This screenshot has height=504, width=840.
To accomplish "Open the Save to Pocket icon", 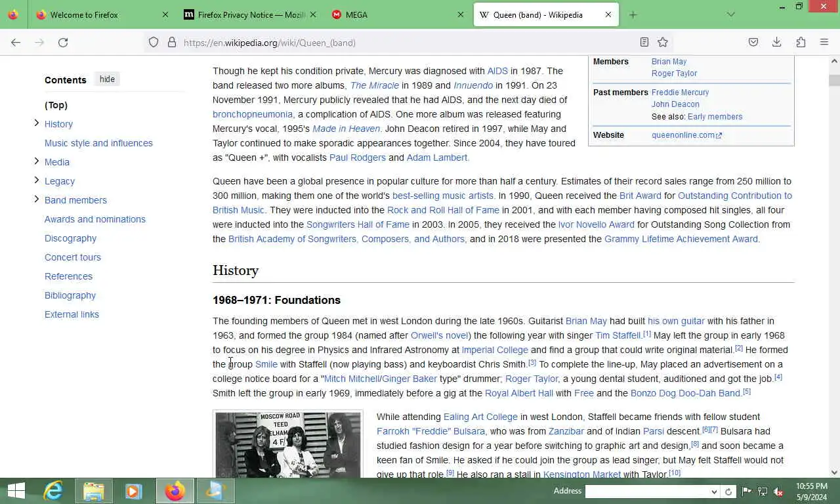I will (753, 43).
